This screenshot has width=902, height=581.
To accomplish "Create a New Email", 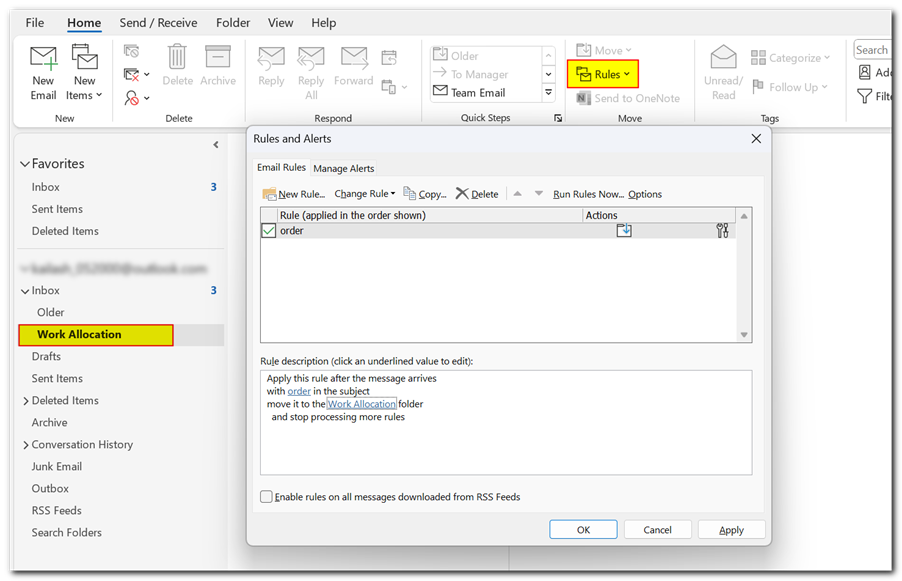I will pyautogui.click(x=43, y=73).
